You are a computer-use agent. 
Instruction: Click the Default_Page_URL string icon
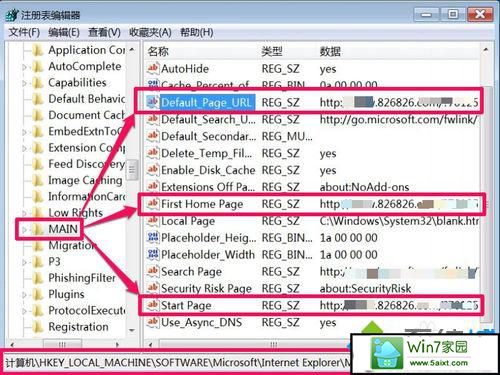(x=153, y=102)
